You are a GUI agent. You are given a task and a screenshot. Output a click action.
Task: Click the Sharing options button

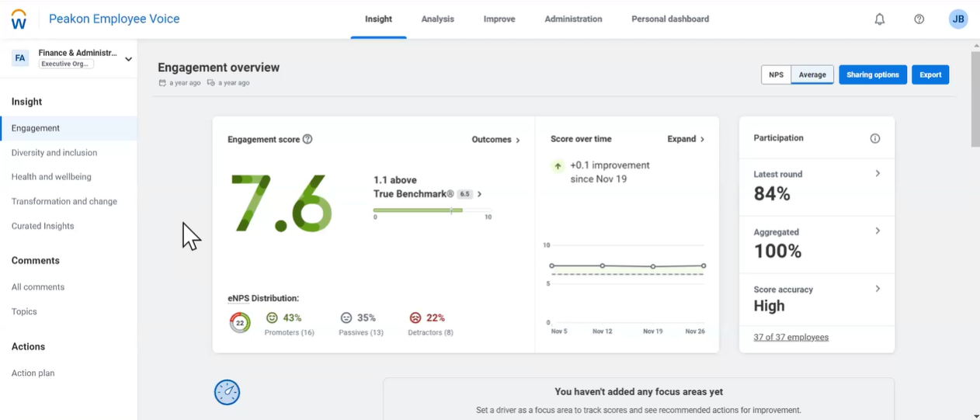coord(873,75)
